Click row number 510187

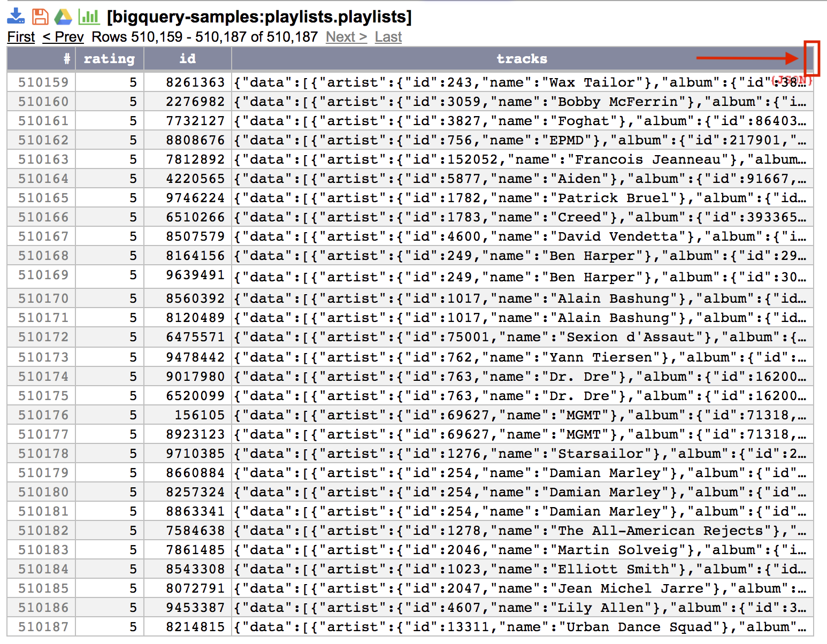[x=43, y=627]
